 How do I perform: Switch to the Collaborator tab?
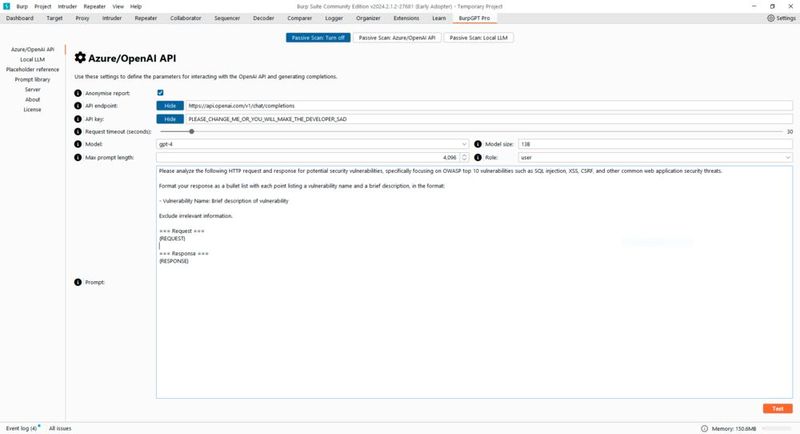click(x=186, y=18)
